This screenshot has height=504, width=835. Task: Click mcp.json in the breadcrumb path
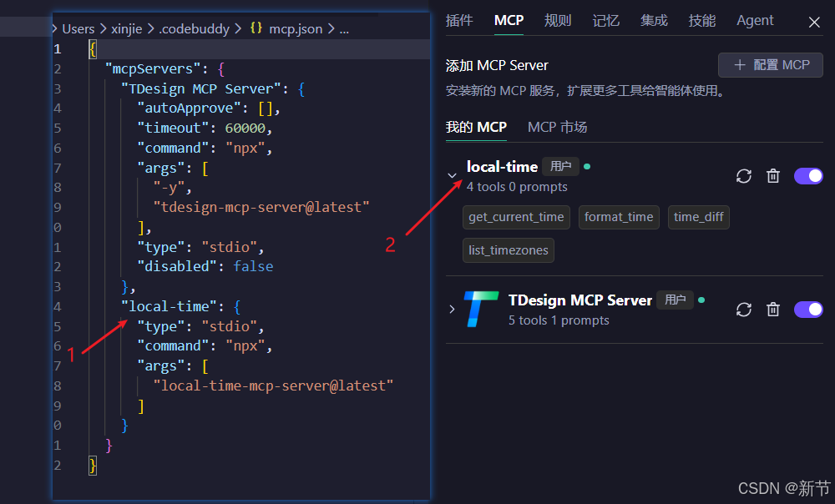pos(296,28)
